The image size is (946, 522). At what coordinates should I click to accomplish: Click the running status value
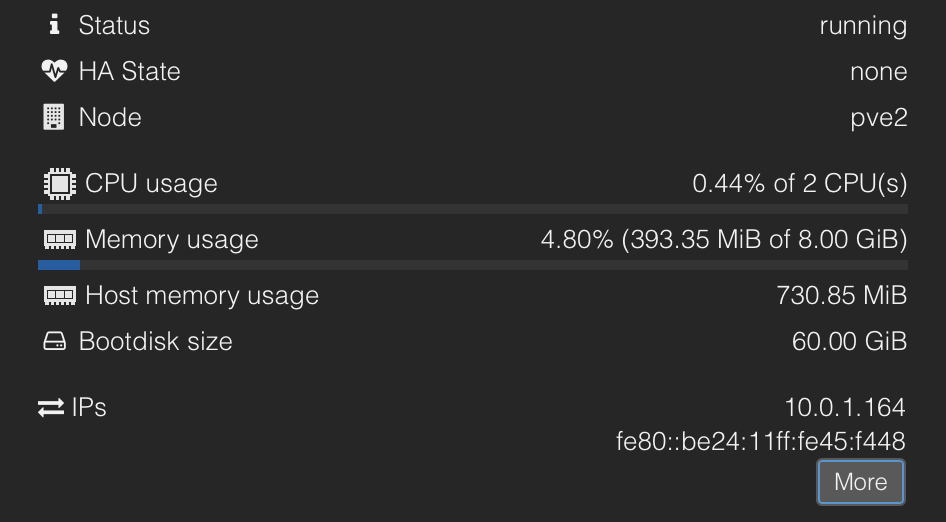(863, 26)
